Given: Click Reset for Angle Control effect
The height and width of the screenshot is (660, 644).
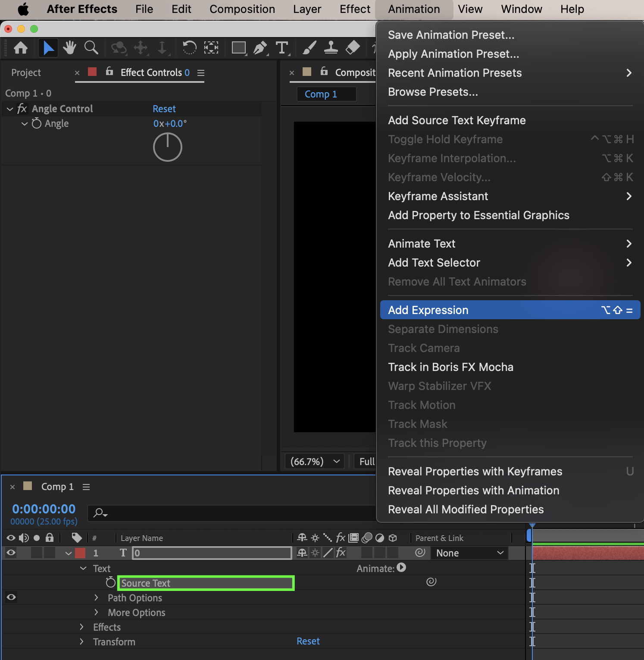Looking at the screenshot, I should [164, 109].
